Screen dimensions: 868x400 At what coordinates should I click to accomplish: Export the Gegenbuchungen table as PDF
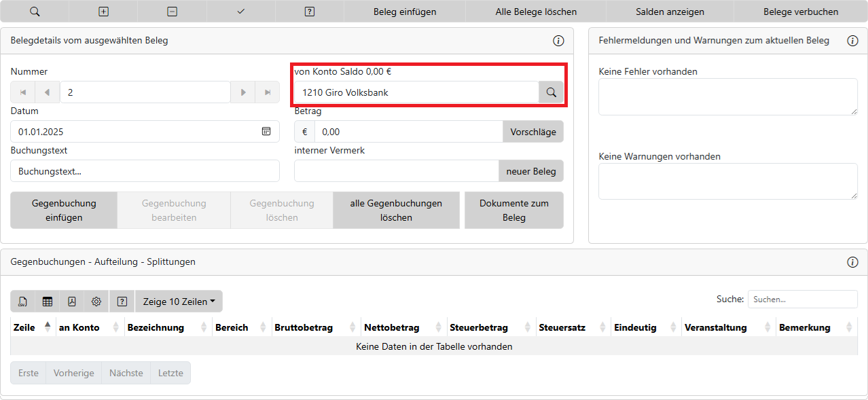(x=72, y=302)
